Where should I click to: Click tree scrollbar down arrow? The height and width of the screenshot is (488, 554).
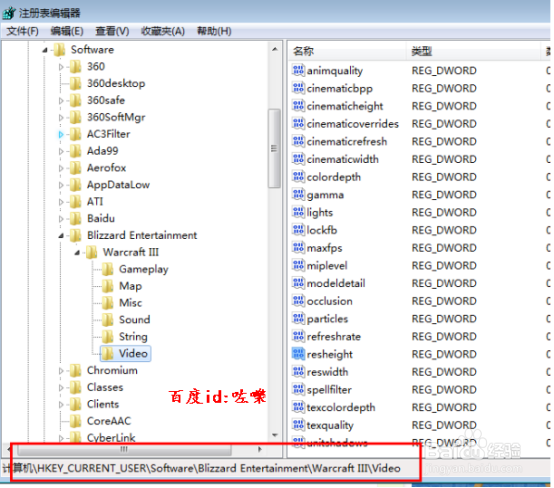click(275, 435)
